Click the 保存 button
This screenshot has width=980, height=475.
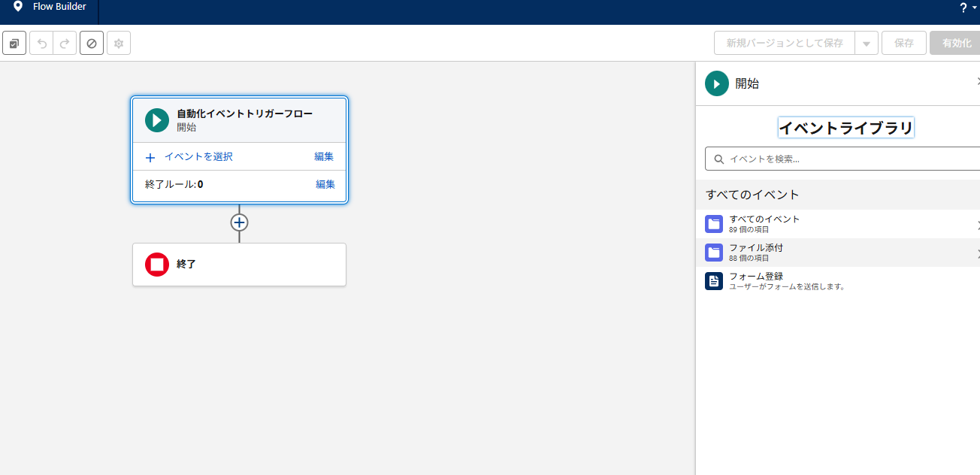coord(904,43)
